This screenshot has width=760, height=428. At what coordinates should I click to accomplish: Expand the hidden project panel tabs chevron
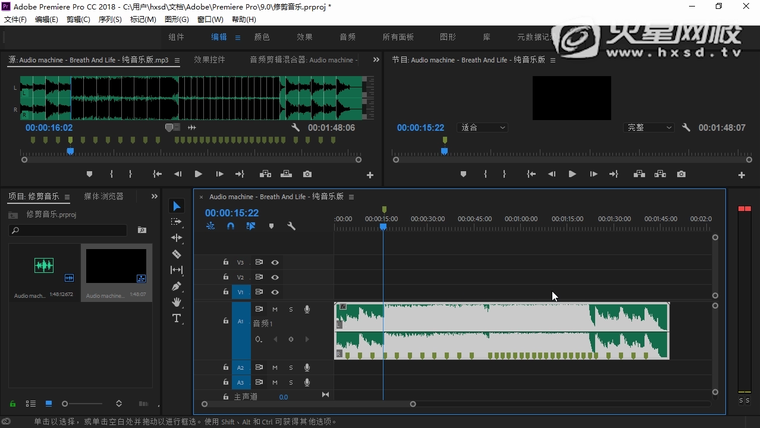(154, 196)
